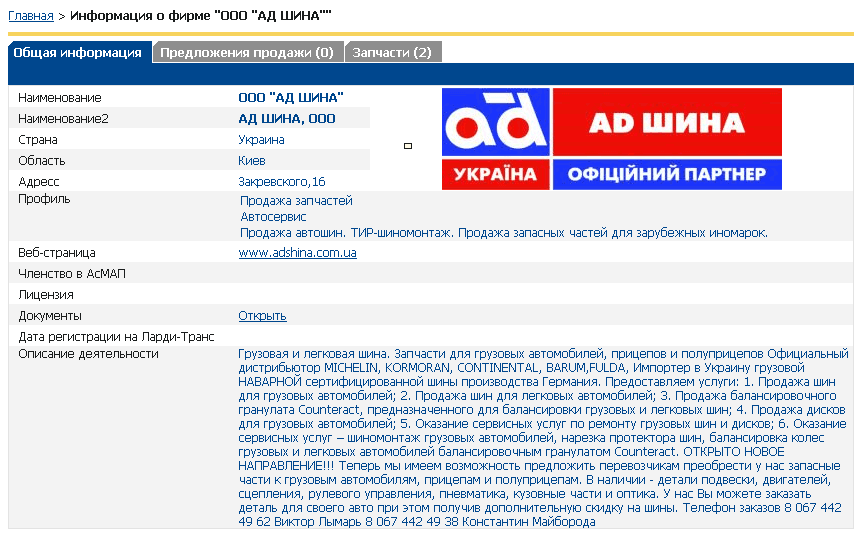Click the company name 'ООО "АД ШИНА"' value
Viewport: 863px width, 536px height.
tap(291, 98)
